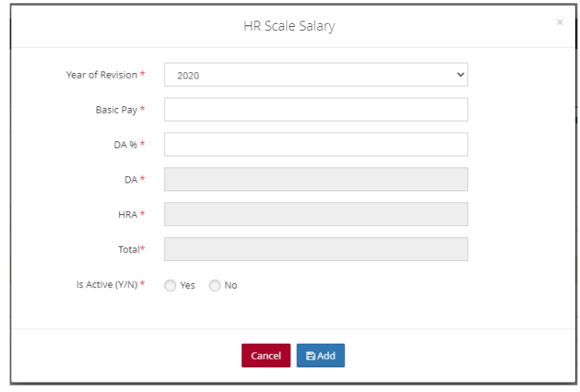Click the DA label beside the grey field
Image resolution: width=580 pixels, height=392 pixels.
coord(131,179)
